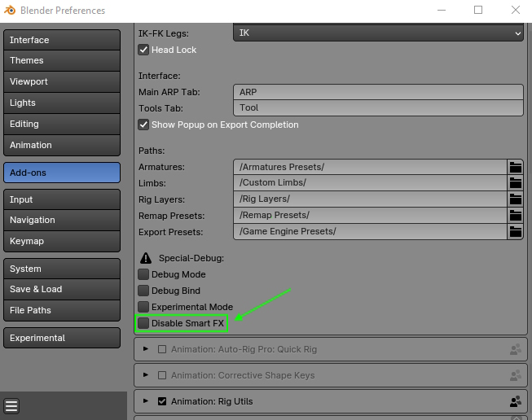Click the Game Engine Presets path field
The width and height of the screenshot is (532, 420).
tap(370, 232)
